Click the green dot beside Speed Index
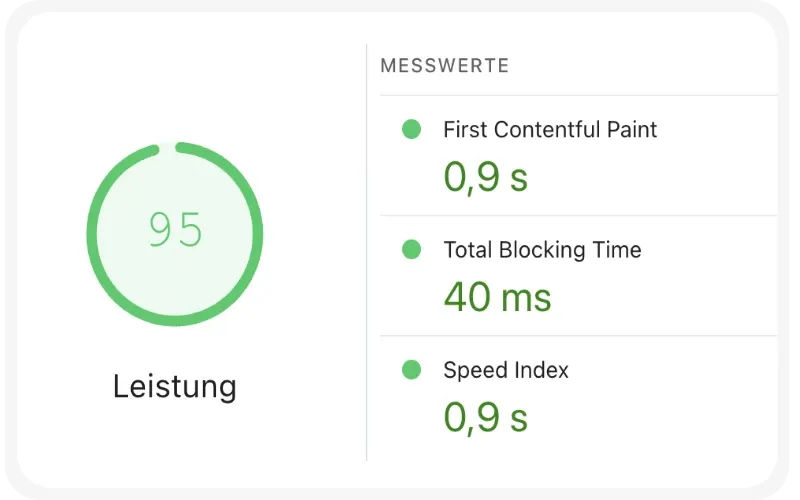The image size is (800, 500). pyautogui.click(x=411, y=370)
